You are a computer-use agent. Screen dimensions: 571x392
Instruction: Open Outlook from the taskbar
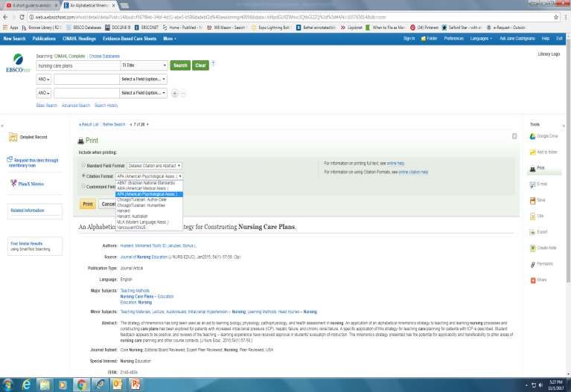pyautogui.click(x=118, y=385)
